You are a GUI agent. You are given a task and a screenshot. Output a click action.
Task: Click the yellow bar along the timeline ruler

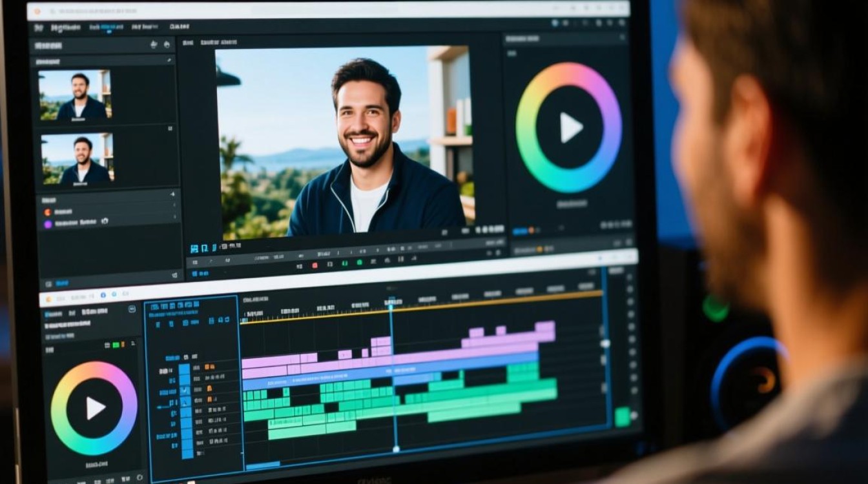click(x=421, y=307)
